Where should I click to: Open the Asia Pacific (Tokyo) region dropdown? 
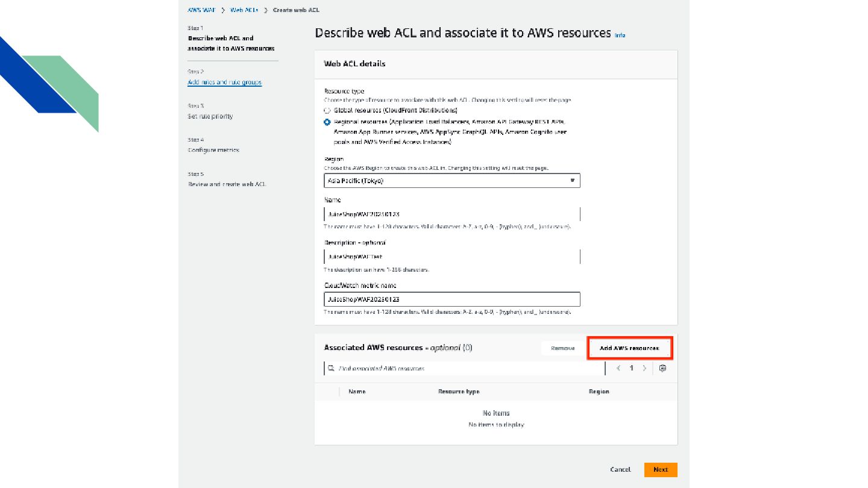[x=451, y=180]
